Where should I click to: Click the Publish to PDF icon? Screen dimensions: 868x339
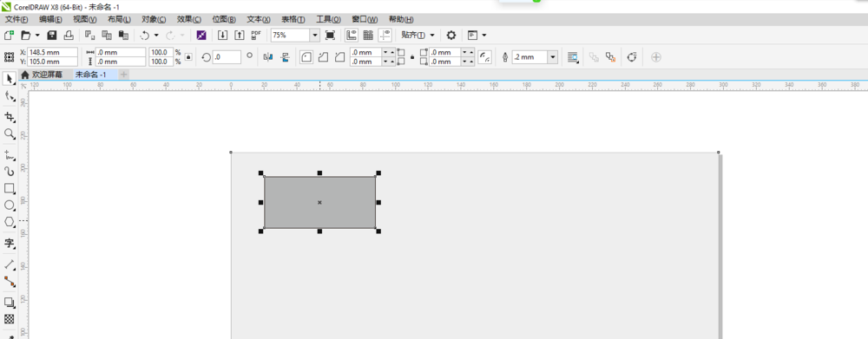256,35
